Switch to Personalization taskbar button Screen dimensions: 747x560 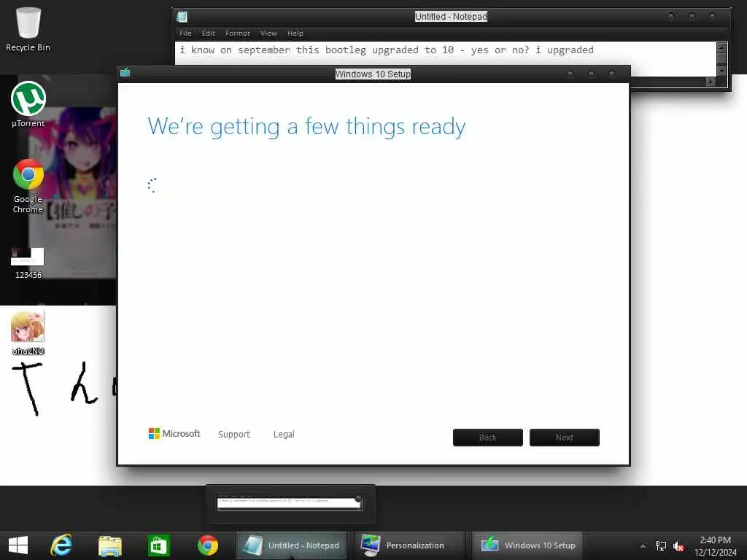(x=409, y=545)
